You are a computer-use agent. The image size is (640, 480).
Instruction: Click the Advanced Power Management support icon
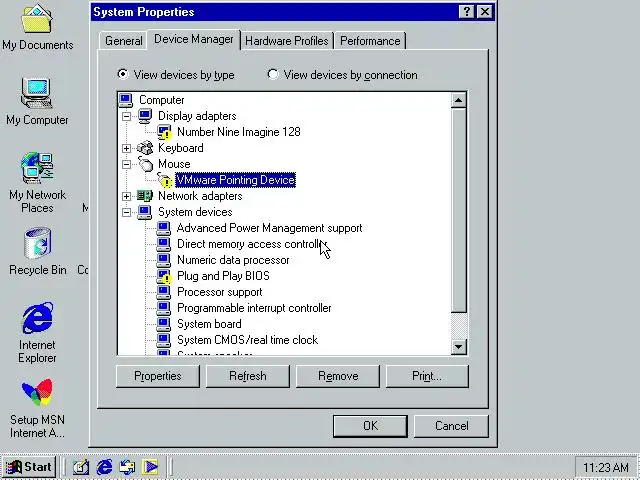(x=163, y=228)
